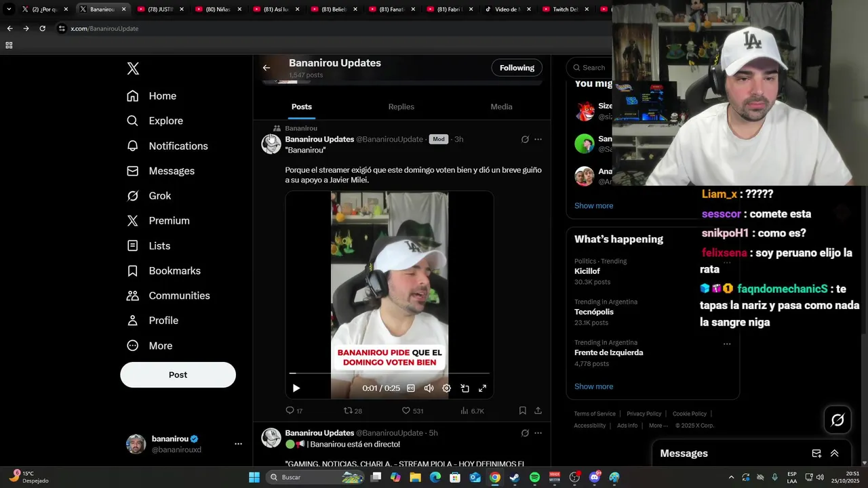The height and width of the screenshot is (488, 868).
Task: Open browser apps grid shortcut
Action: click(x=9, y=45)
